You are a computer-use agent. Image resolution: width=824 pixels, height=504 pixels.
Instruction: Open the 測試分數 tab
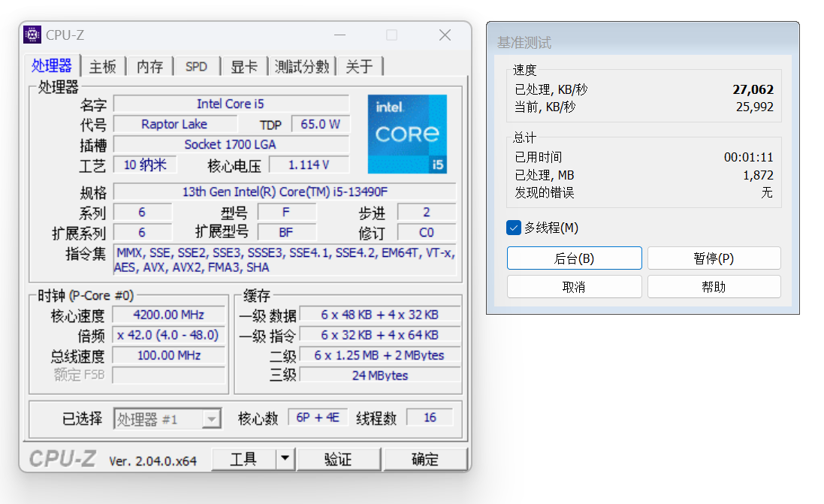click(302, 67)
